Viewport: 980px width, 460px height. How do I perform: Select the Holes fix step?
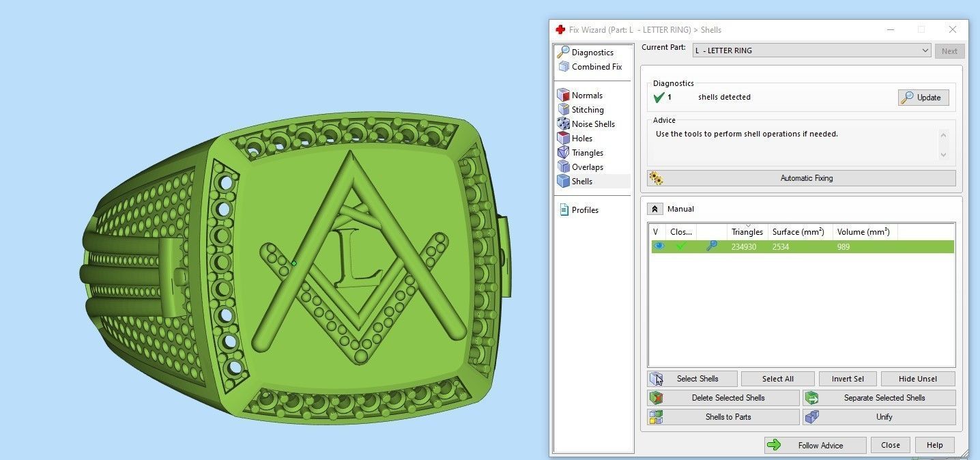(582, 139)
